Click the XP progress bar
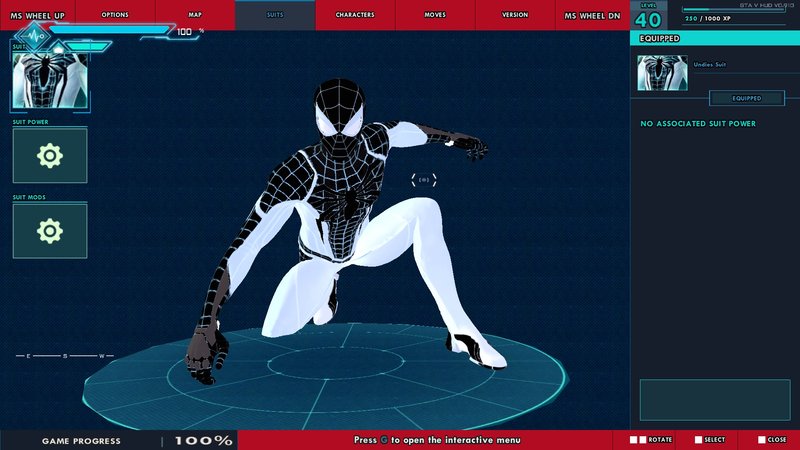 click(734, 9)
